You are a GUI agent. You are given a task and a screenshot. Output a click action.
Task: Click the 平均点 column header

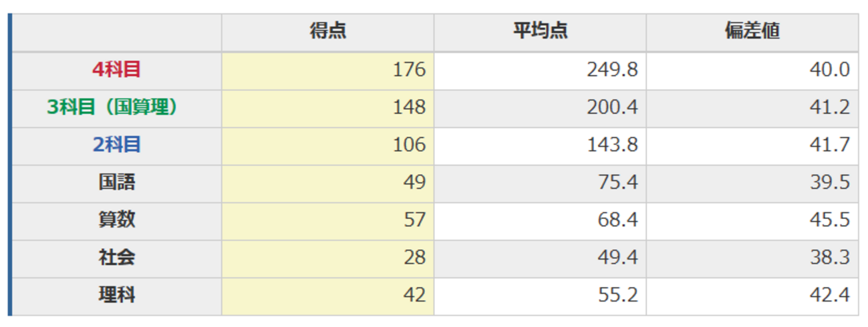coord(540,31)
